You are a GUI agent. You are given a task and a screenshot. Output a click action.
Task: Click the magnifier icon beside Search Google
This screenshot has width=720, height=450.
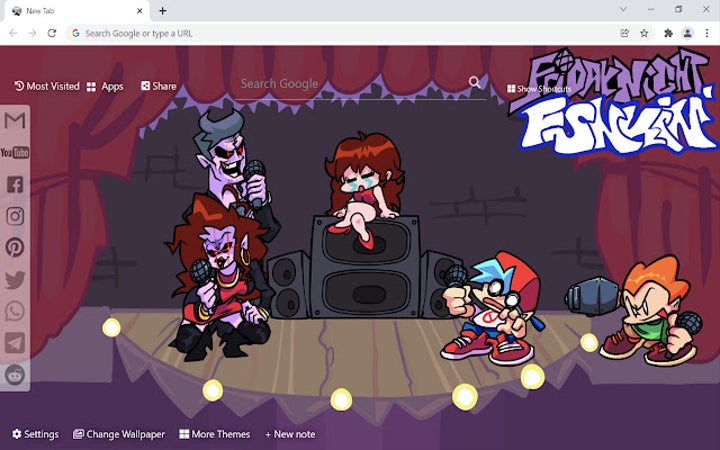475,83
